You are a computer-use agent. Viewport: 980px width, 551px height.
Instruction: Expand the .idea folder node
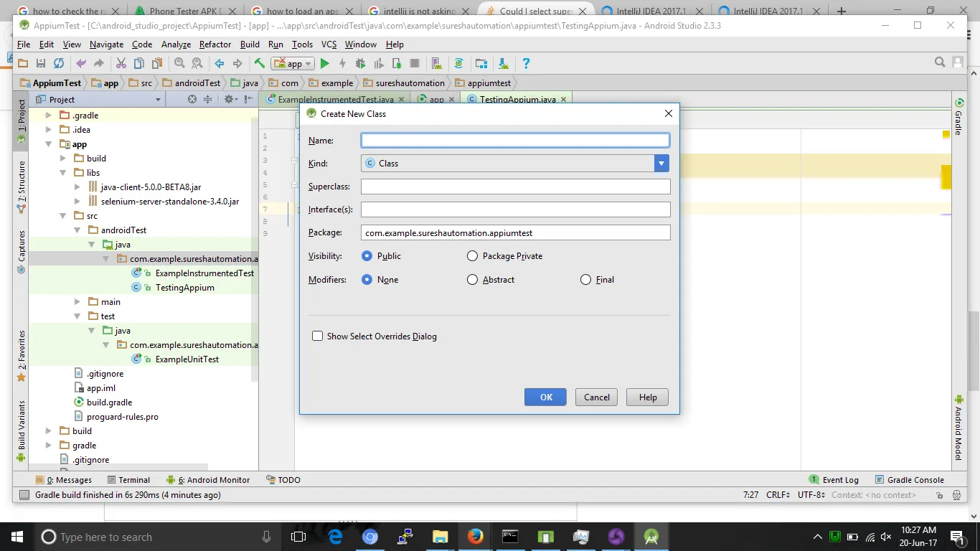tap(49, 129)
